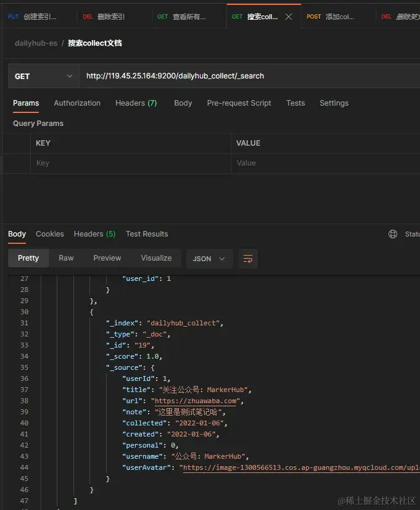The image size is (420, 510).
Task: Go to the Tests tab
Action: tap(295, 103)
